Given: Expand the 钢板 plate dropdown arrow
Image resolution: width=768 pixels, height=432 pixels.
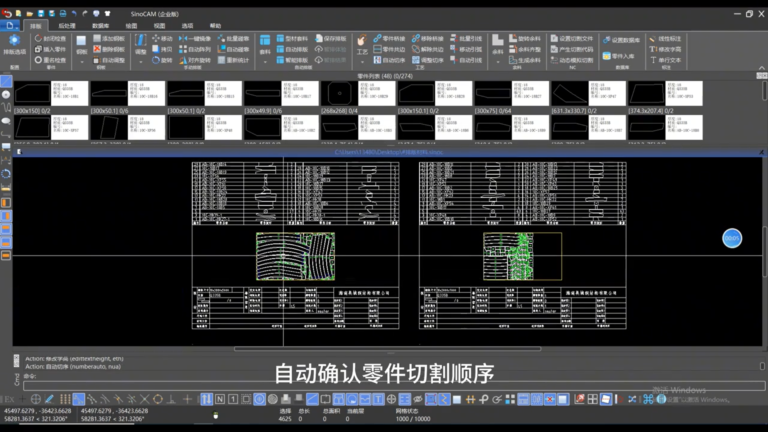Looking at the screenshot, I should coord(81,62).
